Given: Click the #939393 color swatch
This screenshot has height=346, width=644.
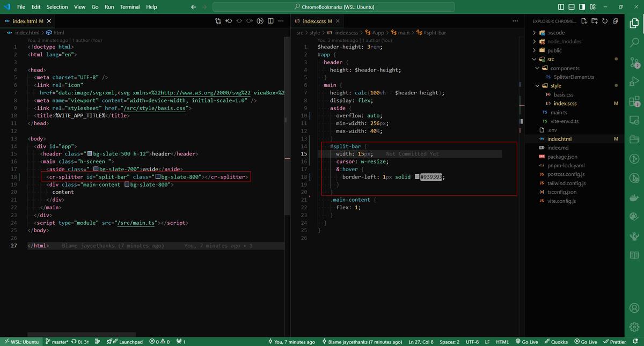Looking at the screenshot, I should [x=416, y=177].
